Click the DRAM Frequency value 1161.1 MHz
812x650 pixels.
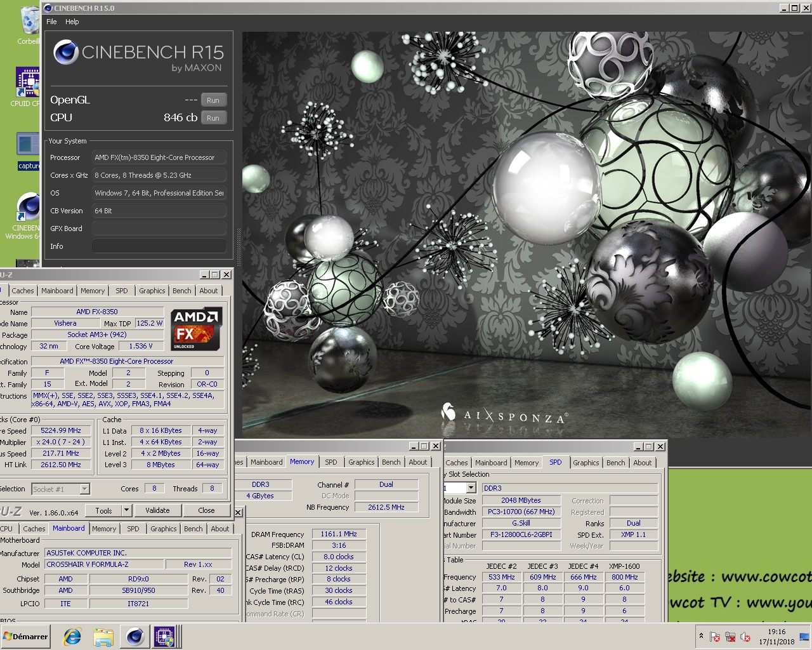[339, 534]
